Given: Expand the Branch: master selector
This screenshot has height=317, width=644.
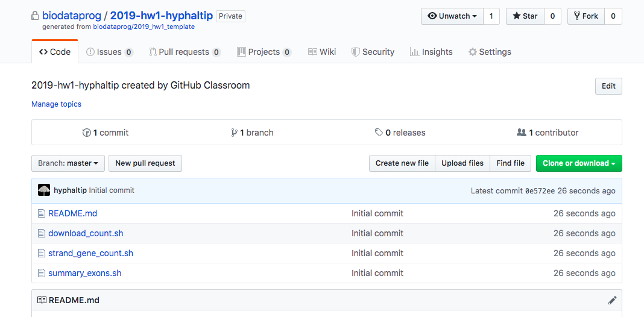Looking at the screenshot, I should pos(68,163).
